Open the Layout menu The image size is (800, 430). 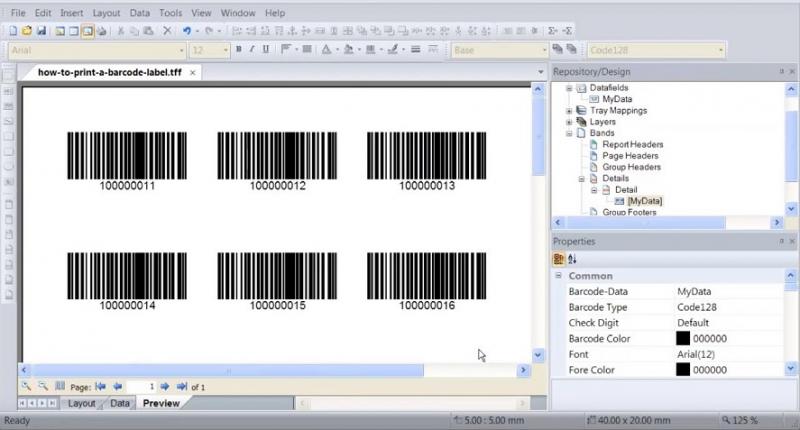coord(106,13)
